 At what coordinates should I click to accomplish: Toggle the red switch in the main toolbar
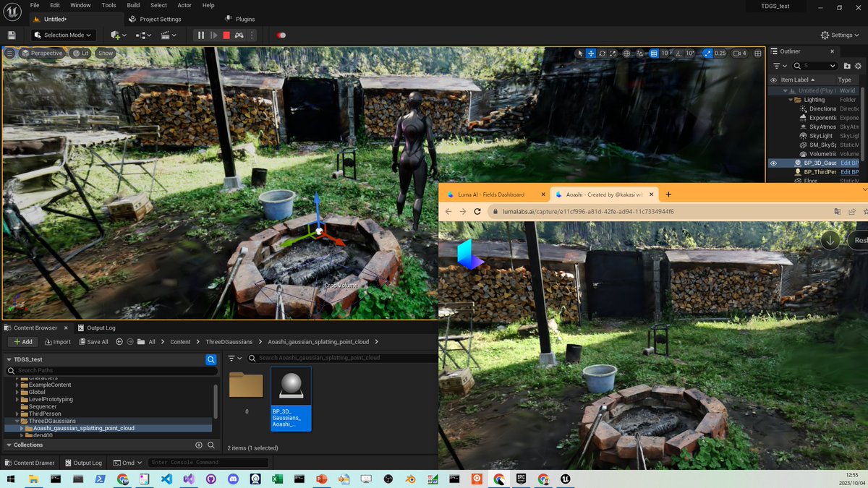281,35
